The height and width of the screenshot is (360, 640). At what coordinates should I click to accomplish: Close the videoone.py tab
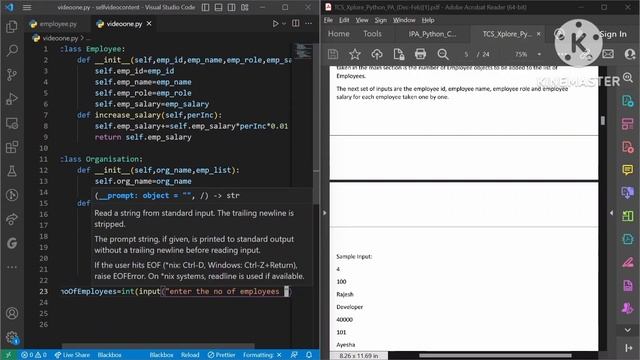pos(149,24)
